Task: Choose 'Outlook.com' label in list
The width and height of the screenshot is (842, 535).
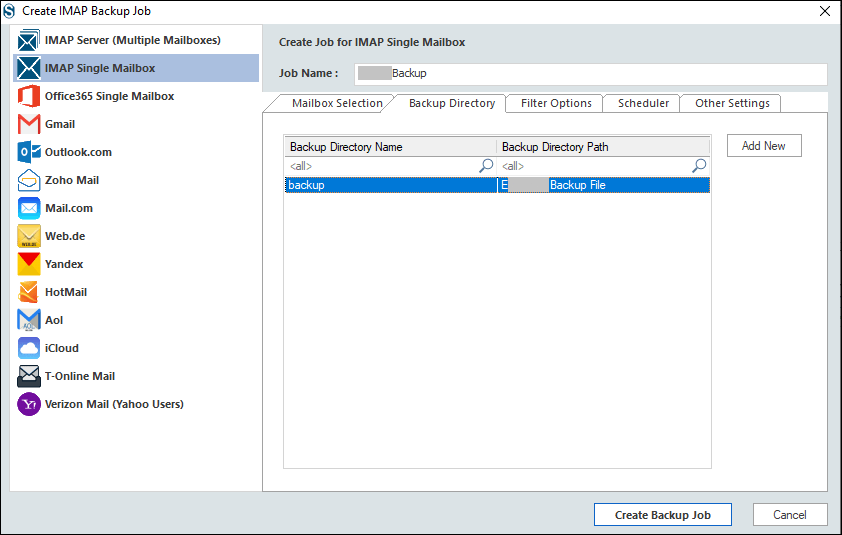Action: [x=78, y=152]
